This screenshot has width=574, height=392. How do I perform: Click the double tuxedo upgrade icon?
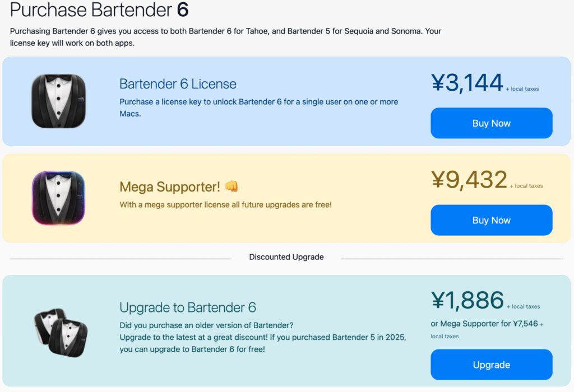(x=61, y=332)
